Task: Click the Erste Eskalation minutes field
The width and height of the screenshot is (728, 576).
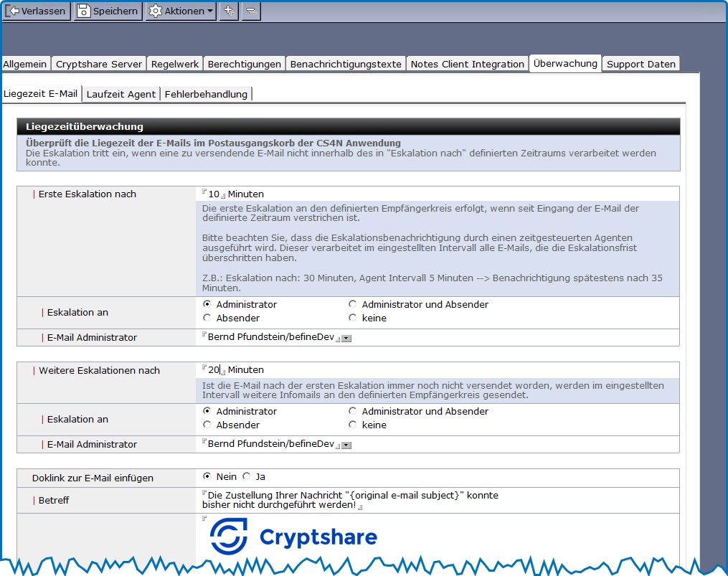Action: (214, 194)
